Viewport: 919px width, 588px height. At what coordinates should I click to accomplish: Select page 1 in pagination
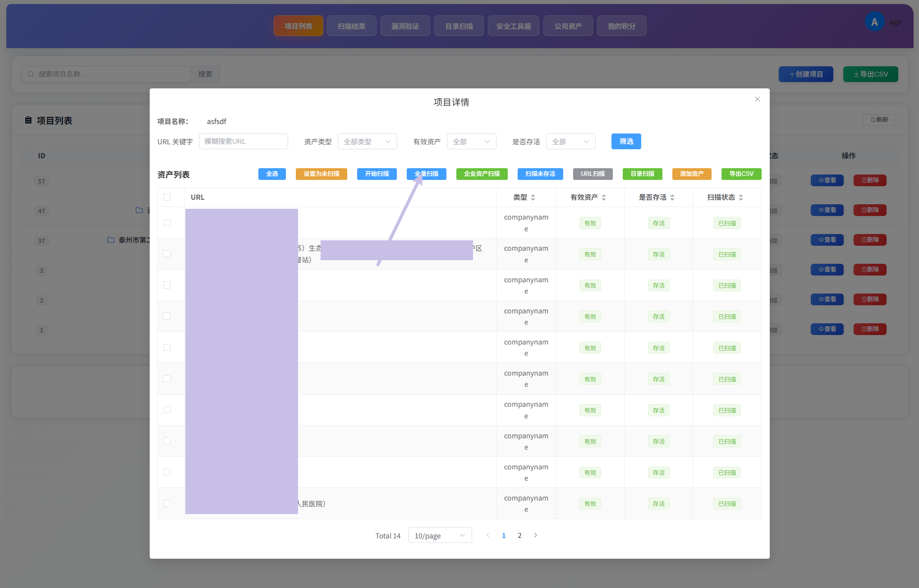point(504,535)
